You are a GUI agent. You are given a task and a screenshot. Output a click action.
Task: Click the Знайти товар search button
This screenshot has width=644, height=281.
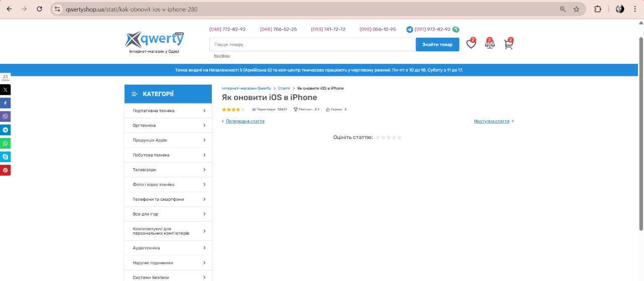(437, 45)
